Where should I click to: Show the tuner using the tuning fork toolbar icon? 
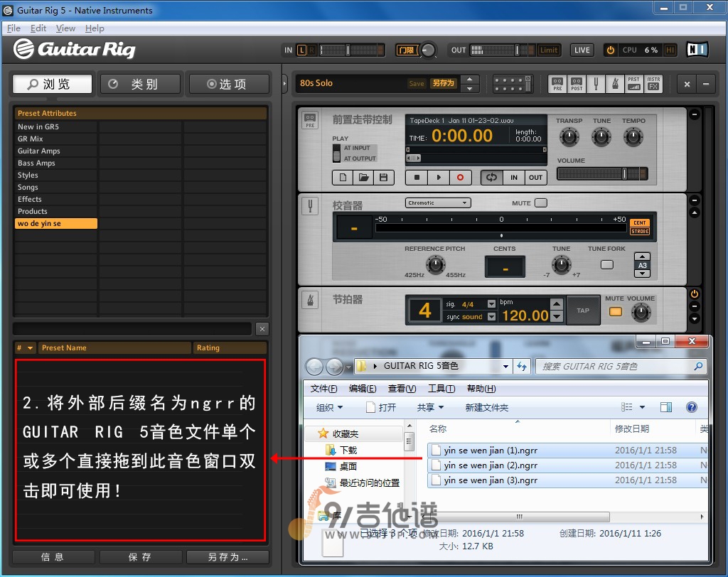[x=596, y=84]
